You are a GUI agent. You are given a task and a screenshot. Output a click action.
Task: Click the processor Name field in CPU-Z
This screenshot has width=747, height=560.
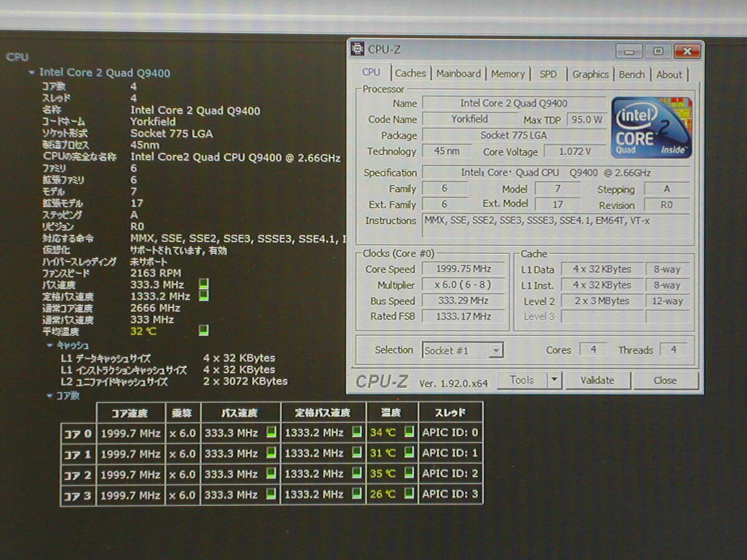pos(514,103)
